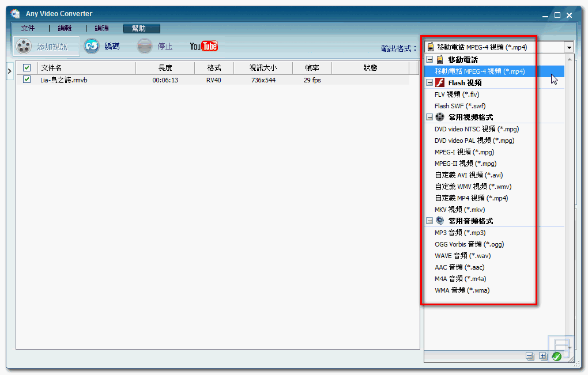This screenshot has height=375, width=588.
Task: Select MP3 音頻 (*.mp3) format
Action: coord(455,232)
